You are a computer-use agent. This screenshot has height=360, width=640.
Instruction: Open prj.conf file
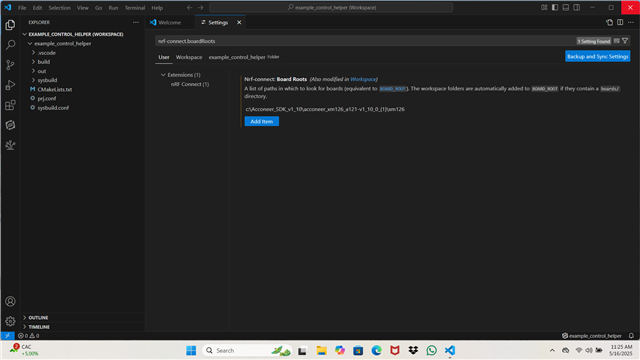(x=47, y=98)
